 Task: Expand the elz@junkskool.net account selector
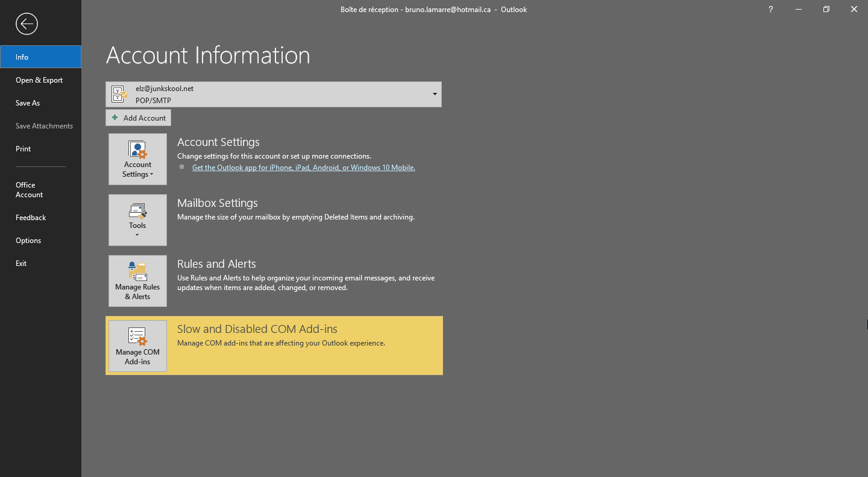pos(274,94)
